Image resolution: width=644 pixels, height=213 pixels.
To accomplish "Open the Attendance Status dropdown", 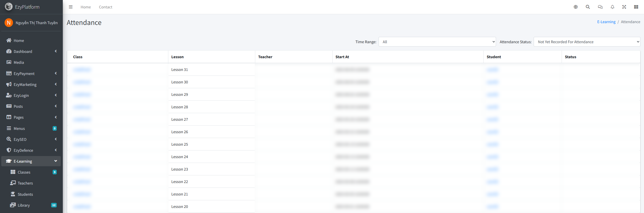I will [x=587, y=42].
